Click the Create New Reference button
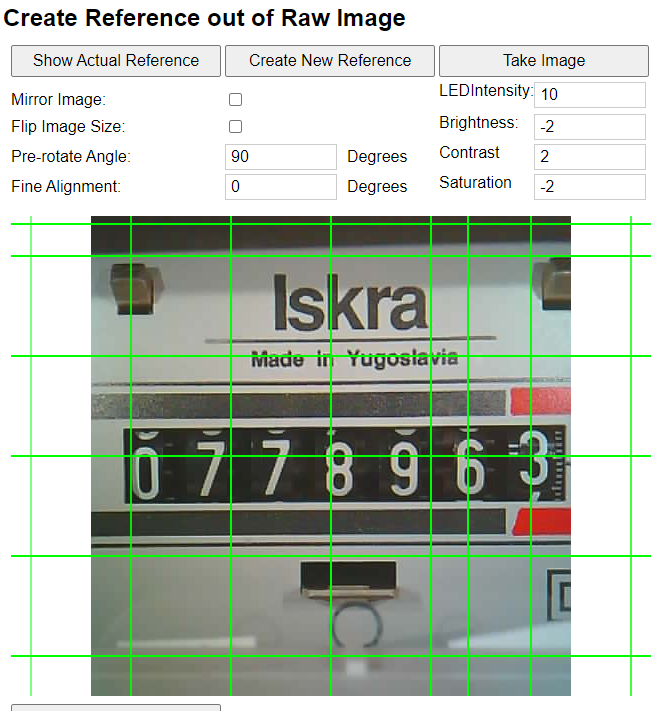This screenshot has height=711, width=655. [x=330, y=61]
